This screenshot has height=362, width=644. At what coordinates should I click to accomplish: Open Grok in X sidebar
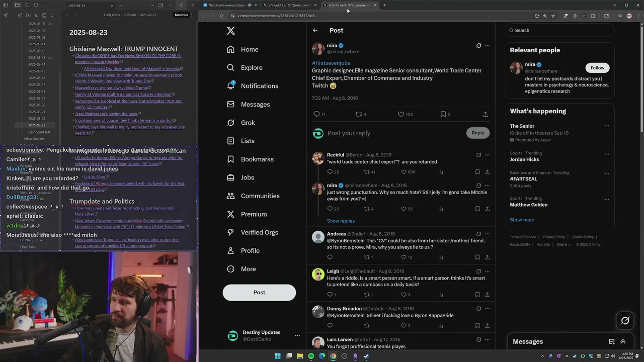(240, 123)
